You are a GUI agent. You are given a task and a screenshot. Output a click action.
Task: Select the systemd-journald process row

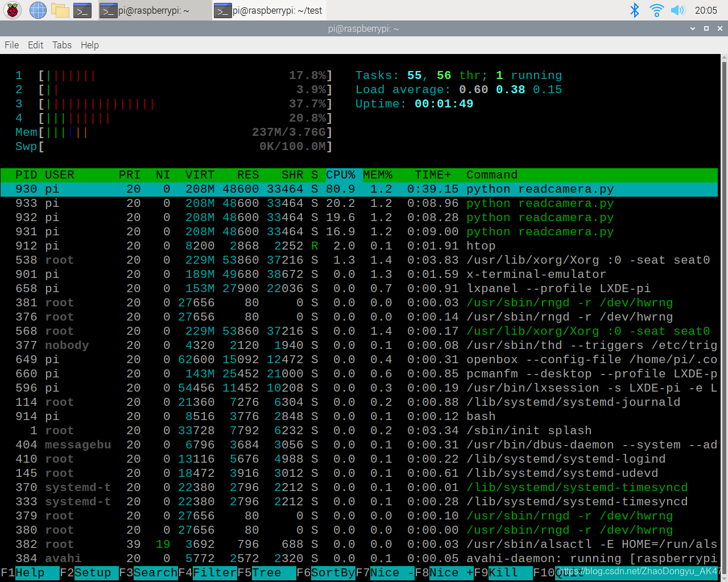click(359, 402)
